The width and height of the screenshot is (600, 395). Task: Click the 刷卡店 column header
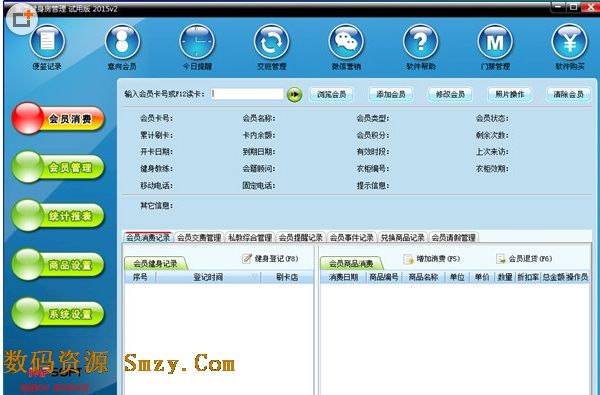(x=287, y=277)
